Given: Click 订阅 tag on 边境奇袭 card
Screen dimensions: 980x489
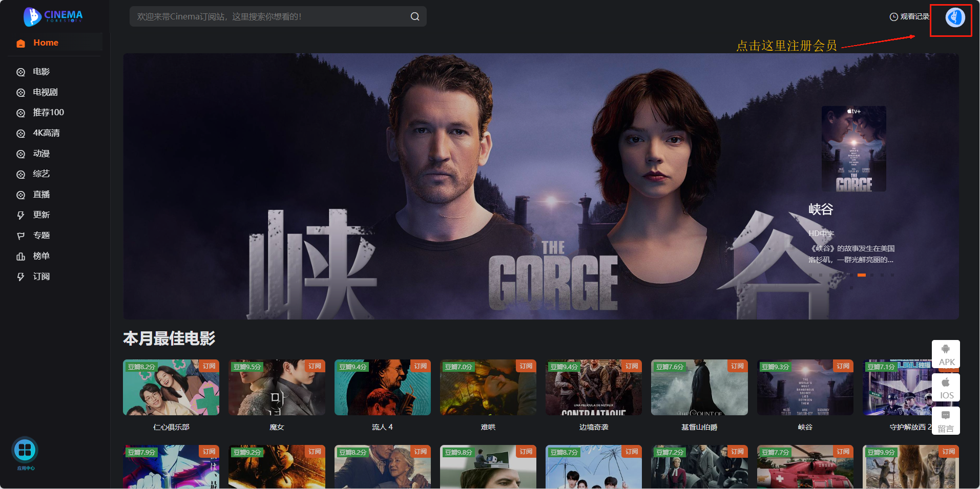Looking at the screenshot, I should coord(632,366).
